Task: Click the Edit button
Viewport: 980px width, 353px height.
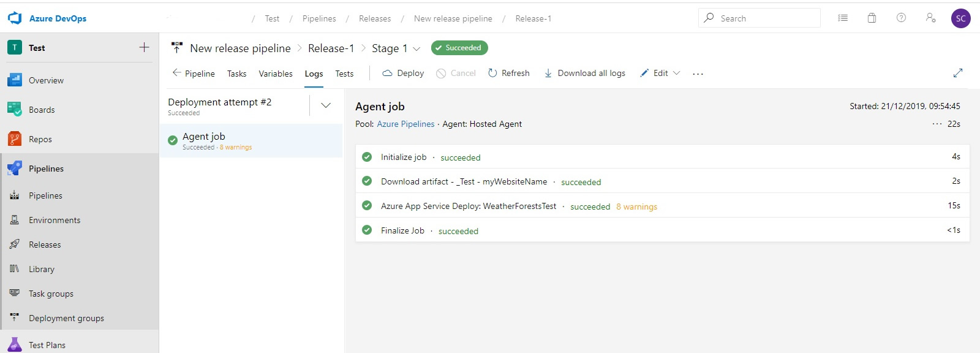Action: (x=654, y=73)
